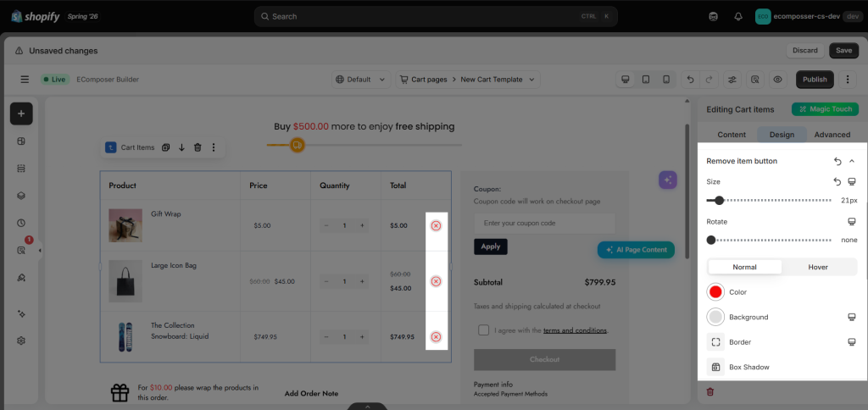Select the Hover state toggle

[818, 267]
